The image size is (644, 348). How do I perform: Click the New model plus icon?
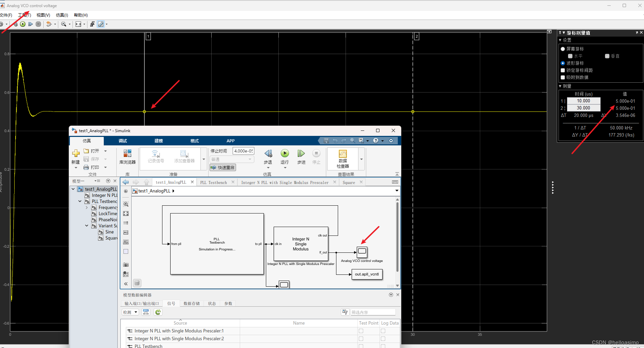pyautogui.click(x=76, y=153)
